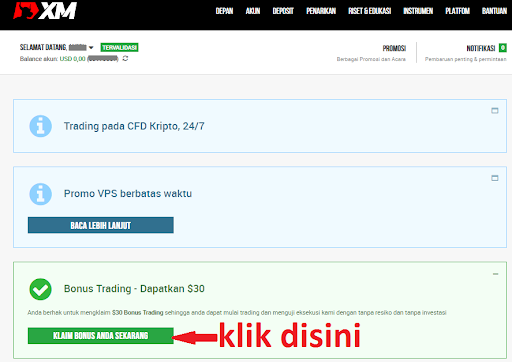The width and height of the screenshot is (512, 362).
Task: Open the PLATFOM menu
Action: pyautogui.click(x=457, y=11)
